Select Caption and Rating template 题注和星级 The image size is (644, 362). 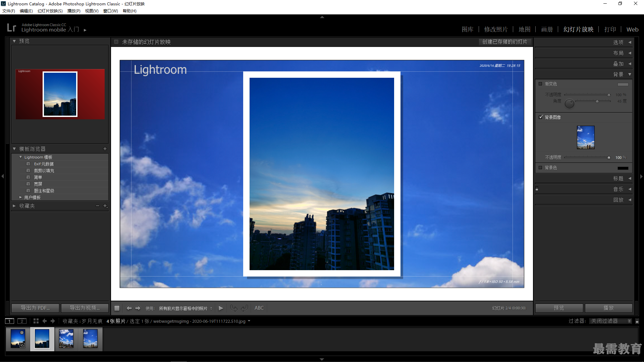(44, 191)
